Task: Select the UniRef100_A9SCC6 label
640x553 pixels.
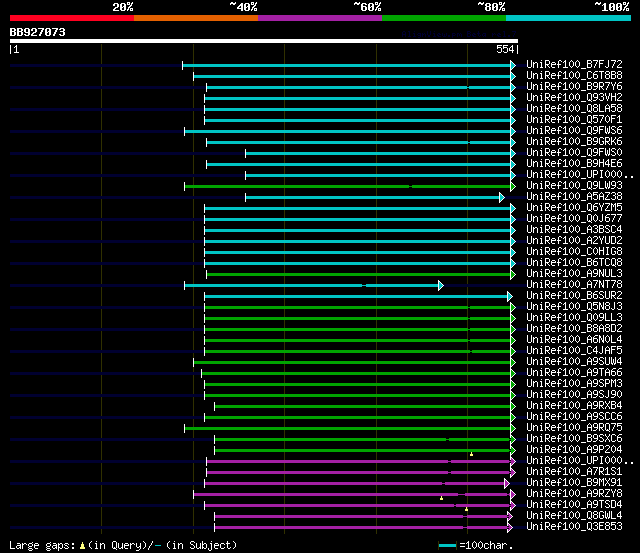Action: (574, 417)
